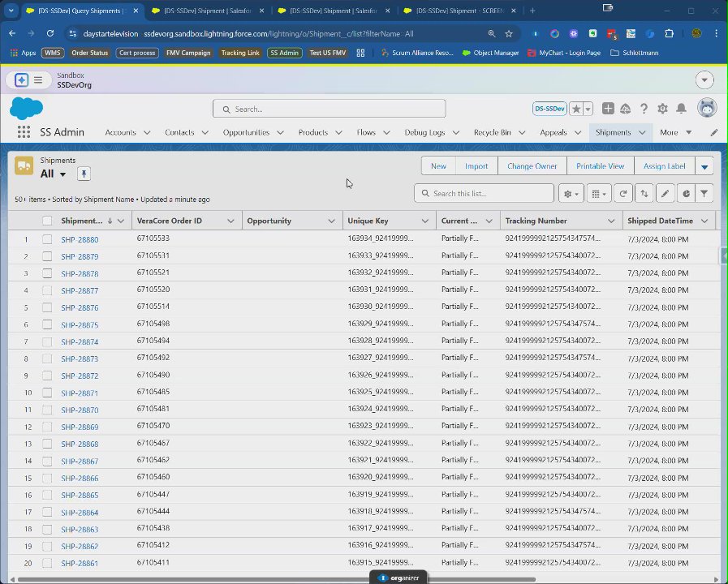Open the Products navigation tab

coord(313,133)
